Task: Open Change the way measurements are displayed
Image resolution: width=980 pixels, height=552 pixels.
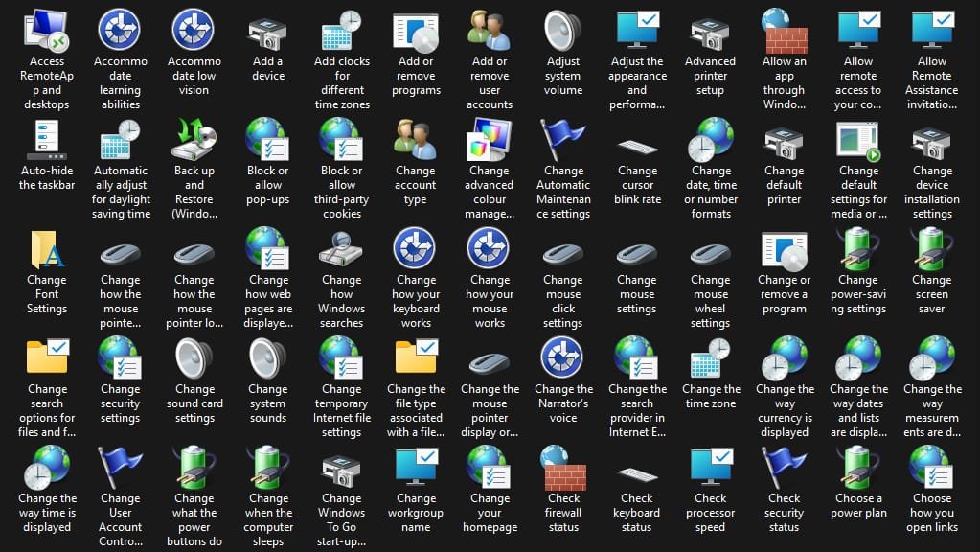Action: pyautogui.click(x=932, y=357)
